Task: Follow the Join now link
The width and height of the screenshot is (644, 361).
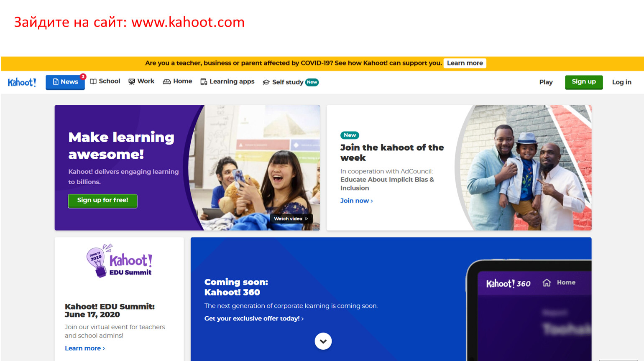Action: [356, 201]
